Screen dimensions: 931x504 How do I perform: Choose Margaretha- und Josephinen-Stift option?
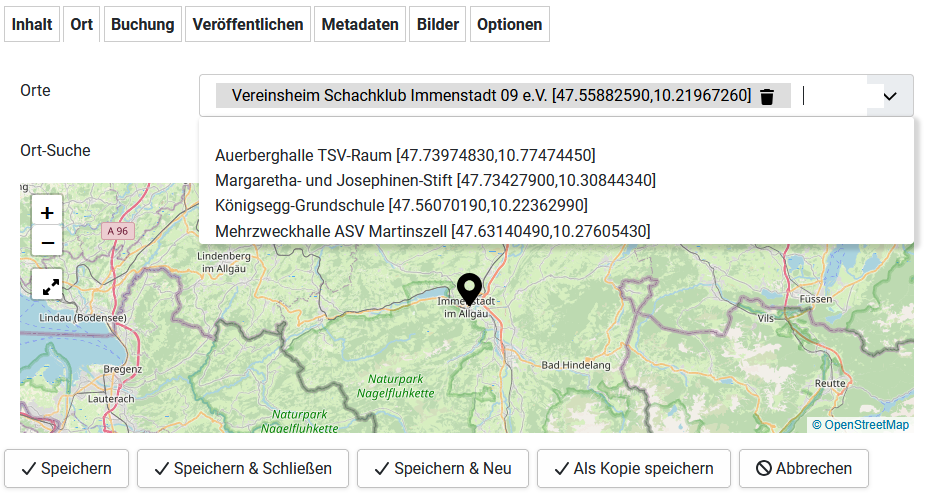tap(435, 180)
